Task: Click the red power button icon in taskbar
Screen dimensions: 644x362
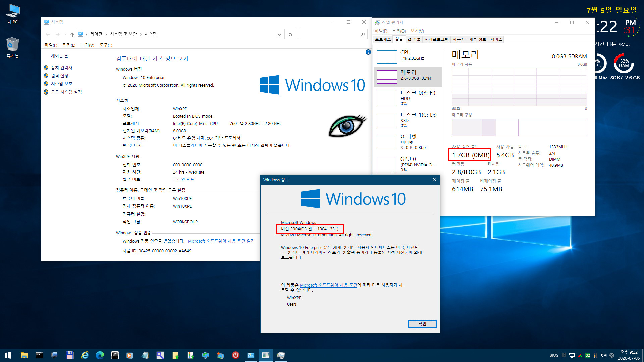Action: coord(235,355)
